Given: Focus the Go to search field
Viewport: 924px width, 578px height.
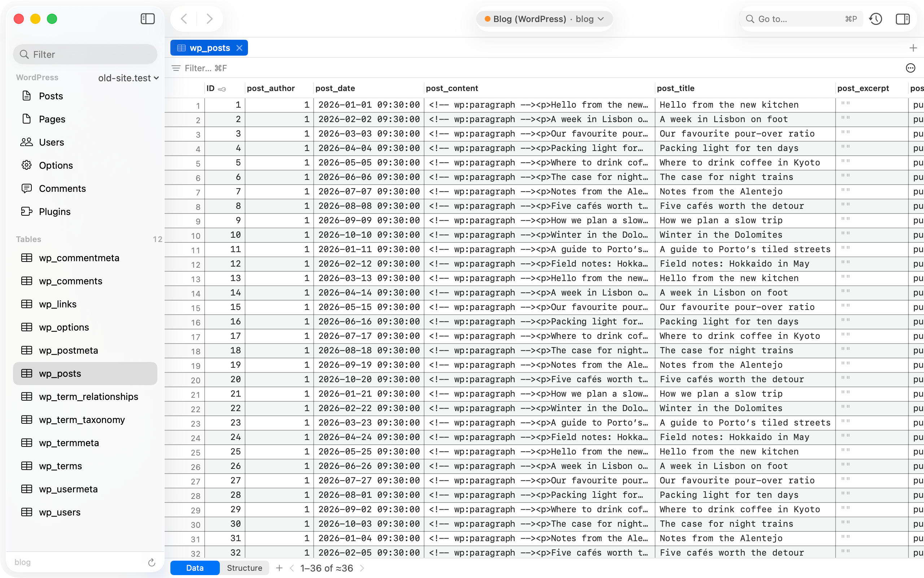Looking at the screenshot, I should click(x=801, y=19).
